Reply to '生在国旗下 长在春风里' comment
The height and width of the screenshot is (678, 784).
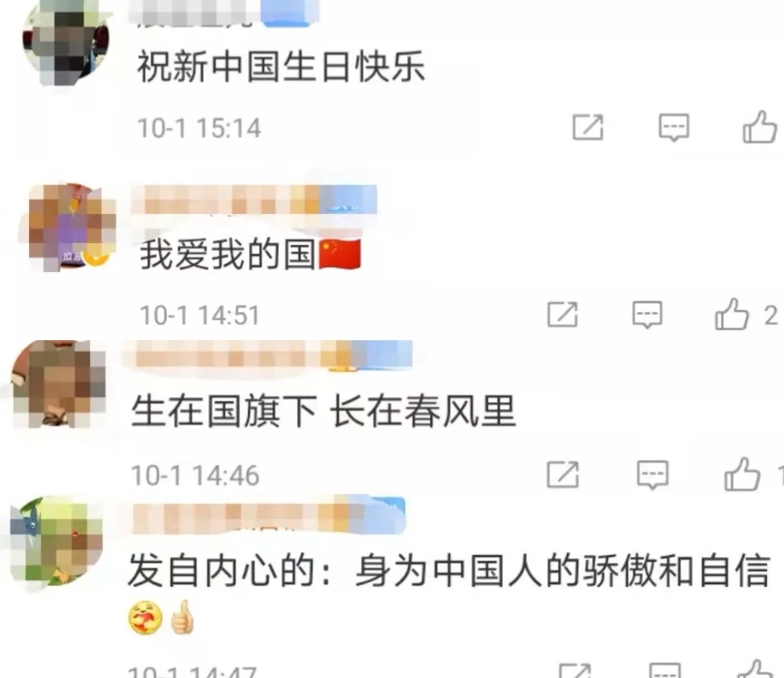tap(653, 474)
